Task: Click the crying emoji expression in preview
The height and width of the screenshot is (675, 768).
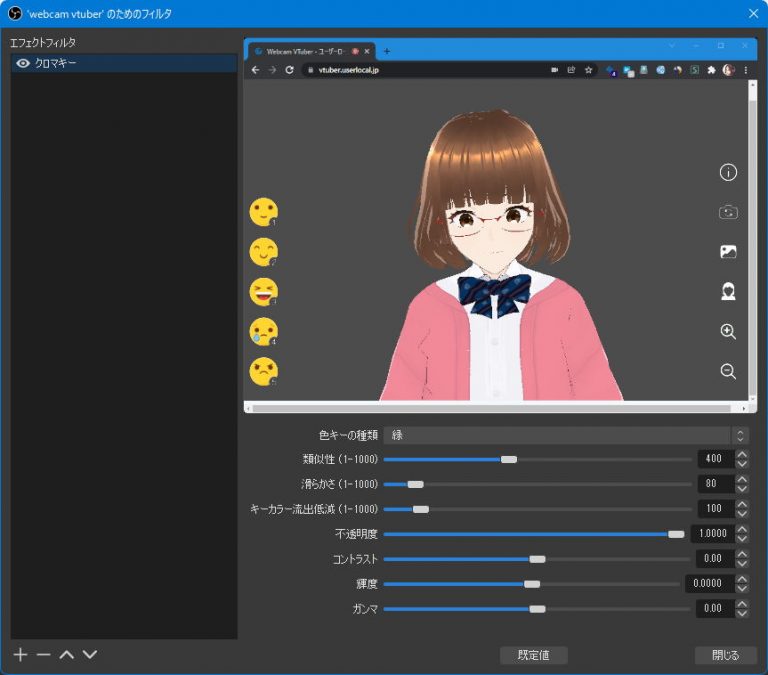Action: point(264,332)
